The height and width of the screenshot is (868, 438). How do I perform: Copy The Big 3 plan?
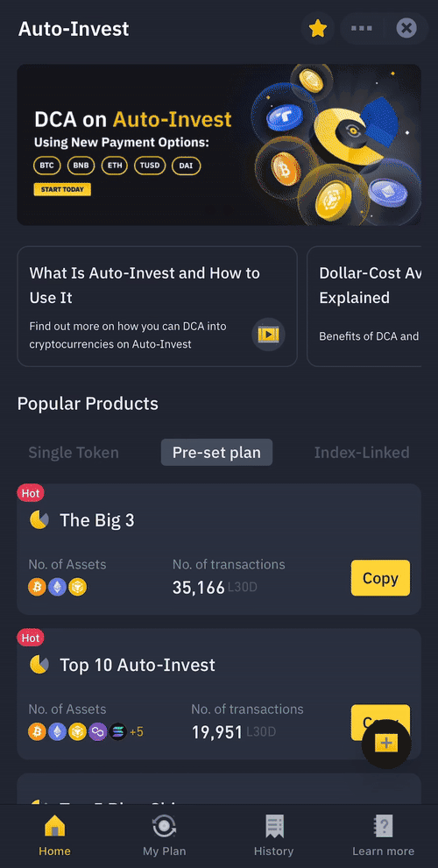[x=380, y=578]
